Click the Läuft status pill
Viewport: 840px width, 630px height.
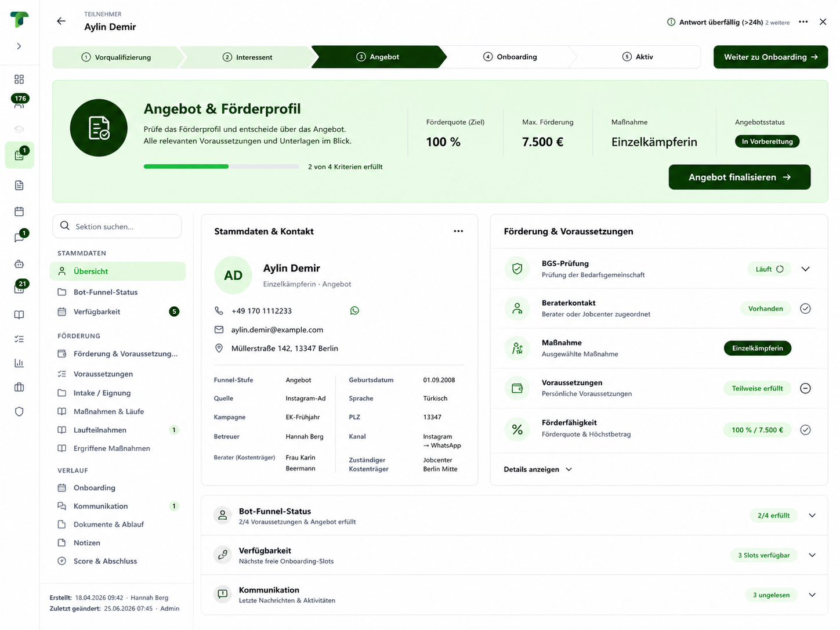(769, 269)
